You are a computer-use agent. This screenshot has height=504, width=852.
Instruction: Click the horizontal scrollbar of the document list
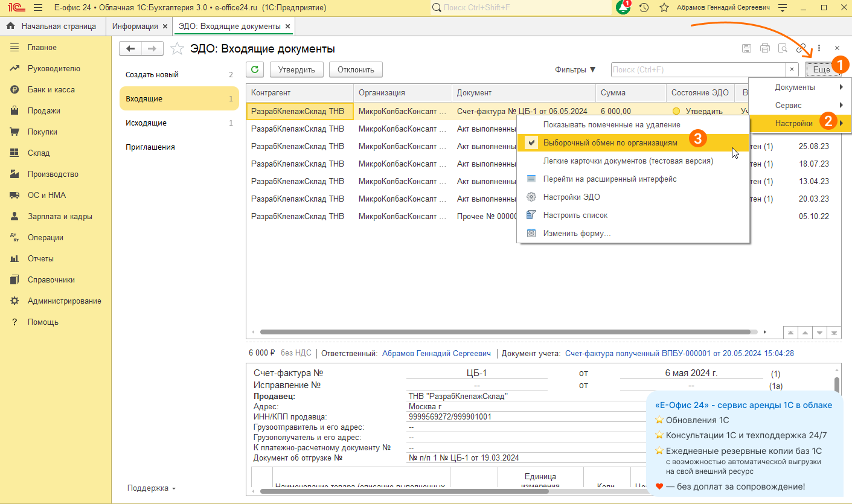(x=504, y=332)
